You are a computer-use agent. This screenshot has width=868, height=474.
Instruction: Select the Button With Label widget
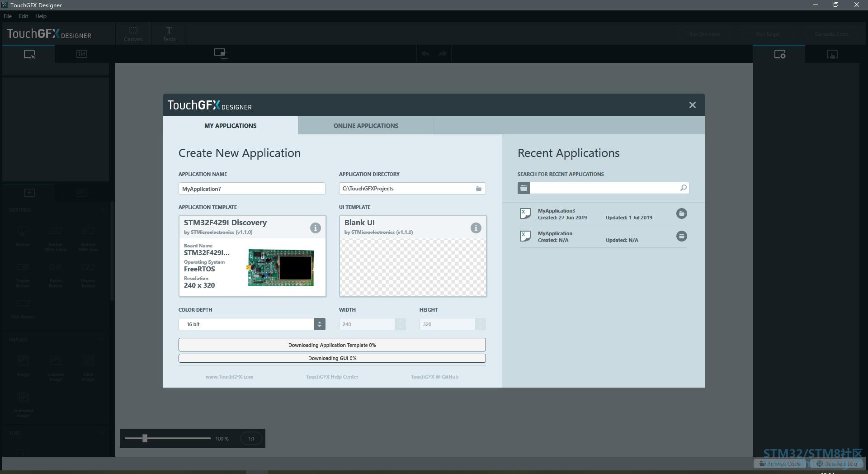[x=56, y=238]
